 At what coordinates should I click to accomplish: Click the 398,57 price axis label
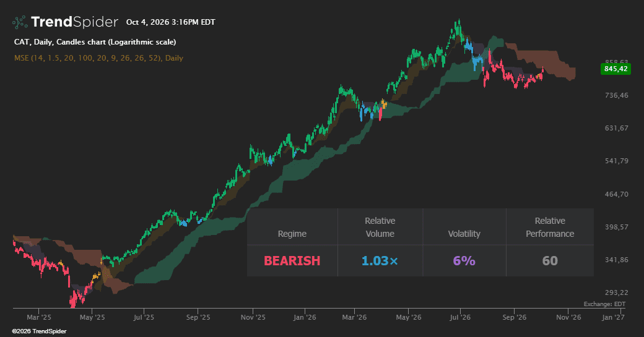617,227
